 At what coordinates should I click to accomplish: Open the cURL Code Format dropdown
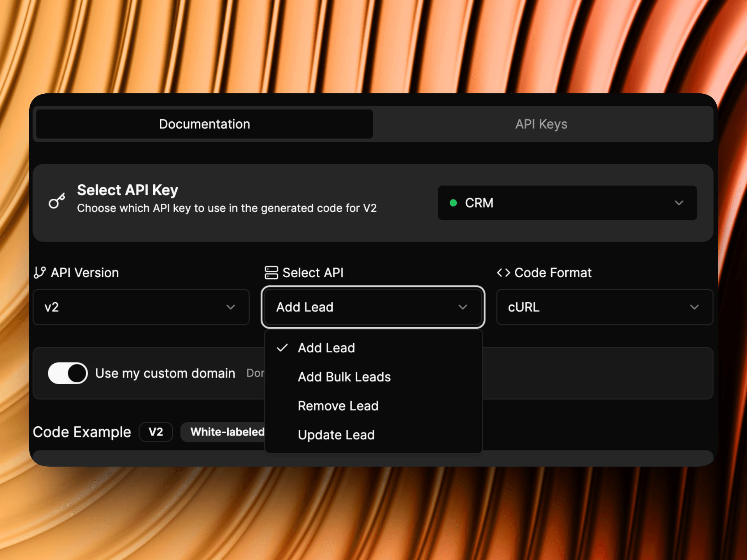(x=605, y=307)
